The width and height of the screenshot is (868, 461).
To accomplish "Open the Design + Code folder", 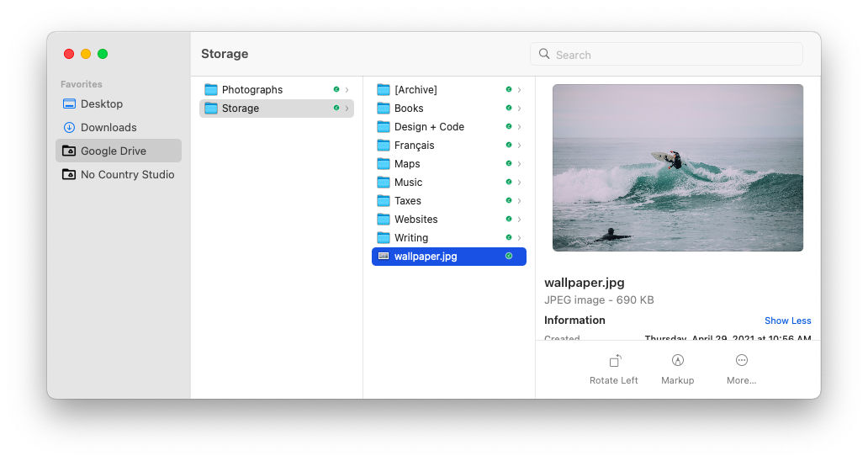I will pos(429,127).
